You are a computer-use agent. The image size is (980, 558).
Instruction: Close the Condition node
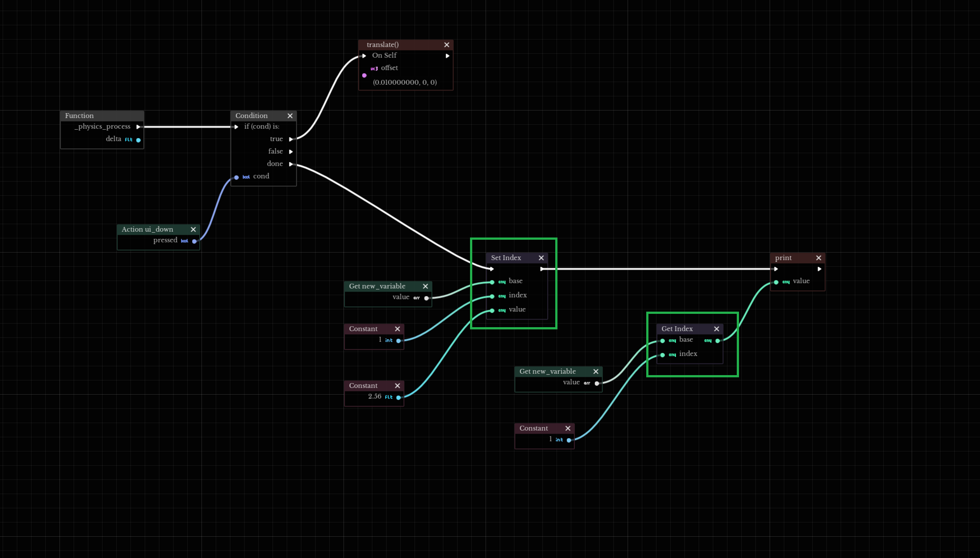[290, 116]
